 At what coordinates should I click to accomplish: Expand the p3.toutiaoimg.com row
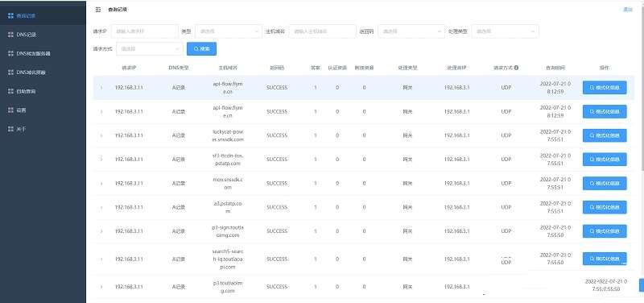click(x=101, y=287)
